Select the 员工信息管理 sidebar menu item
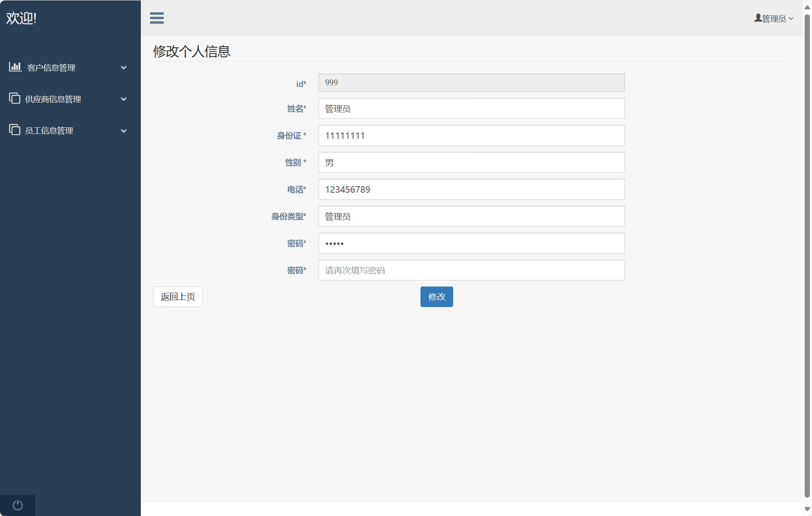The image size is (812, 516). click(x=50, y=130)
